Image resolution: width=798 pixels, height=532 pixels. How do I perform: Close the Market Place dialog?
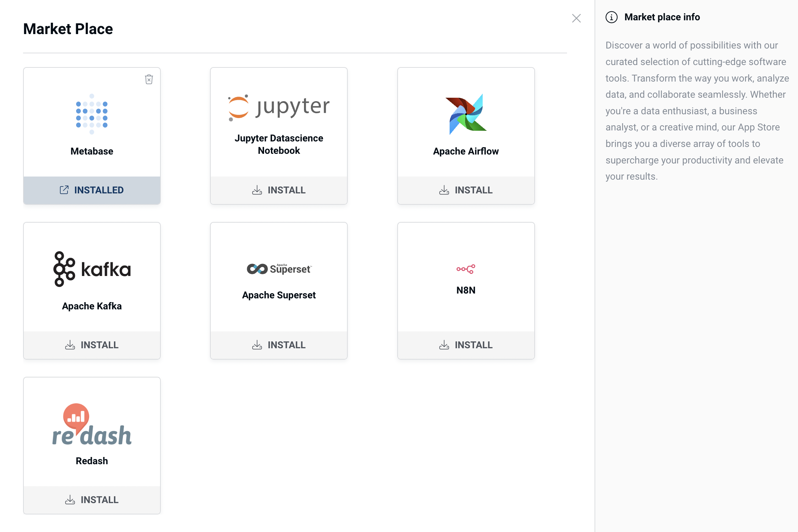(576, 18)
